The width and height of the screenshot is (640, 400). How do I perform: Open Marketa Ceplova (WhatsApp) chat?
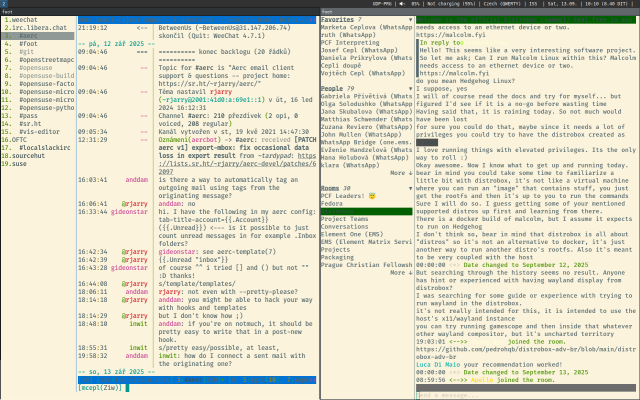[x=367, y=27]
